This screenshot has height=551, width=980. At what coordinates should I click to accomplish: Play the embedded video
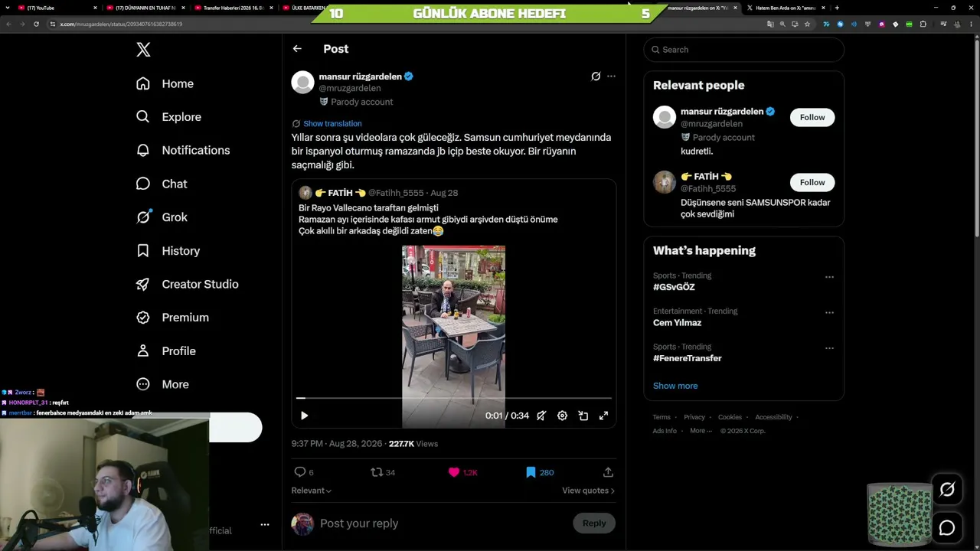304,416
